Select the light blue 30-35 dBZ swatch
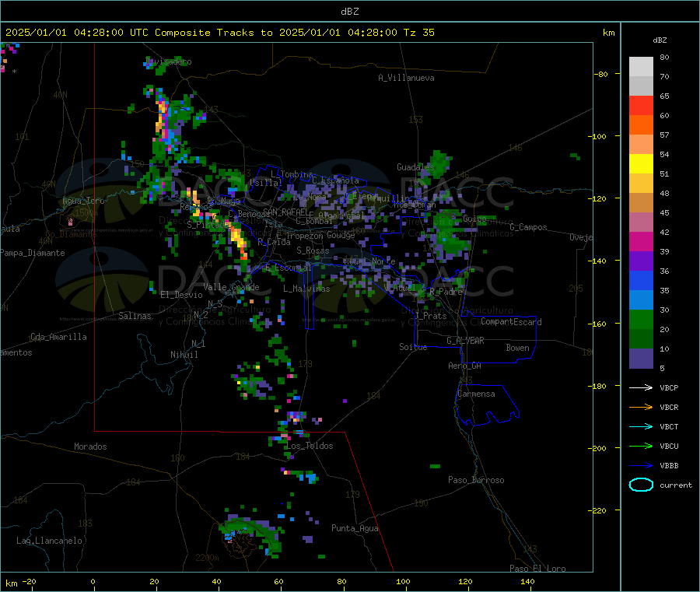Screen dimensions: 700x592 coord(641,300)
